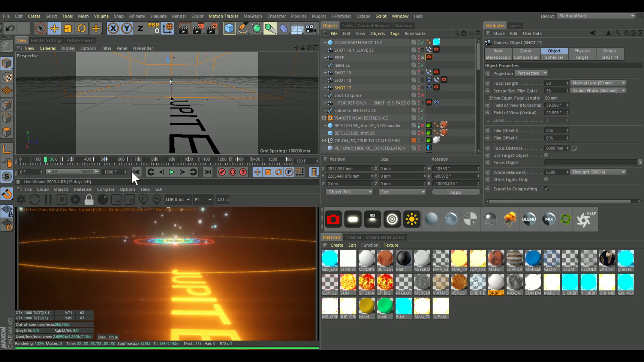Click the Apply button
644x362 pixels.
tap(455, 192)
